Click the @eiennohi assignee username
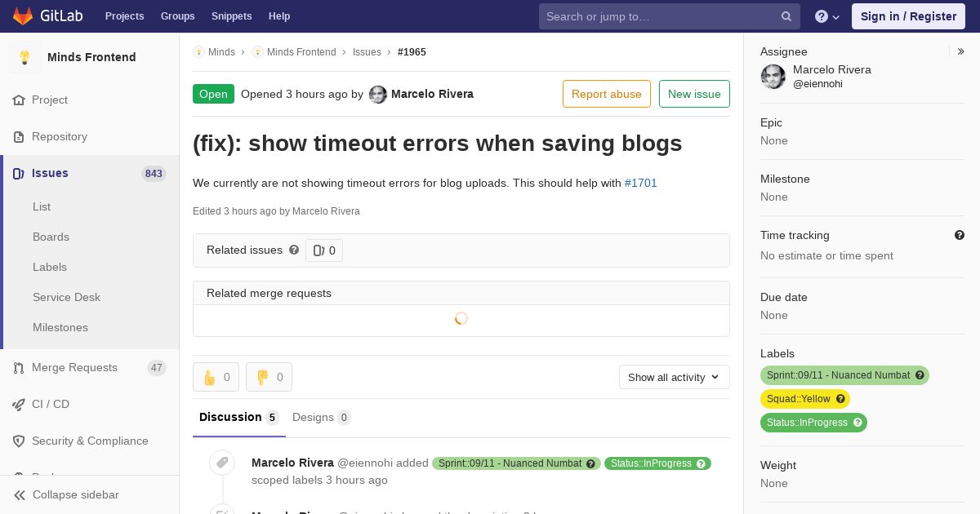 (817, 84)
